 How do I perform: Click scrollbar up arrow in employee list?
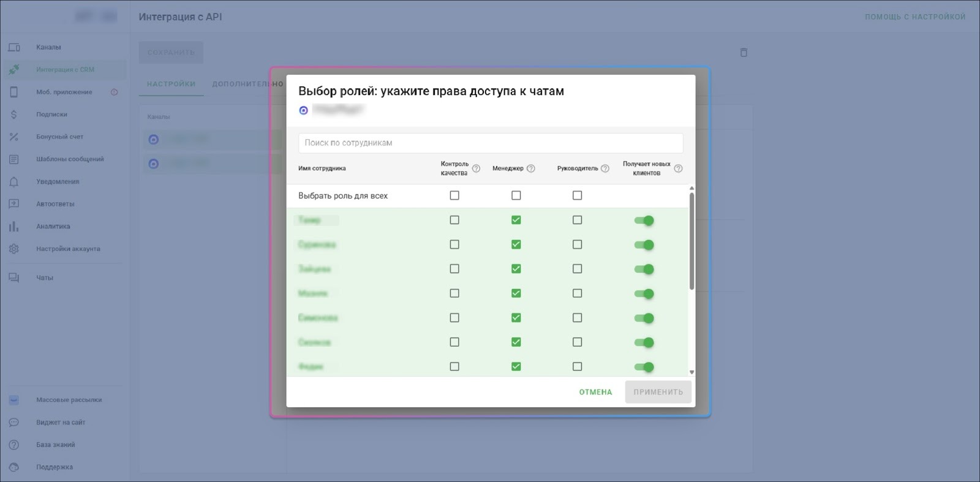(x=692, y=189)
